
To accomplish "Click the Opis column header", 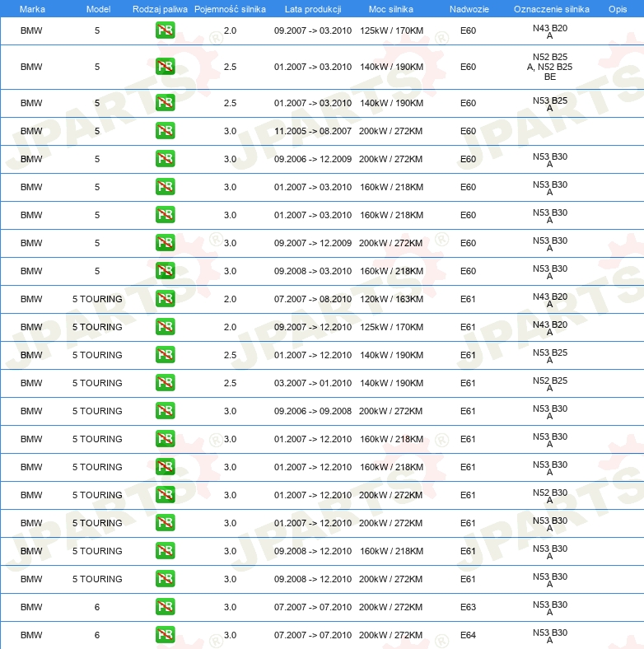I will tap(617, 9).
